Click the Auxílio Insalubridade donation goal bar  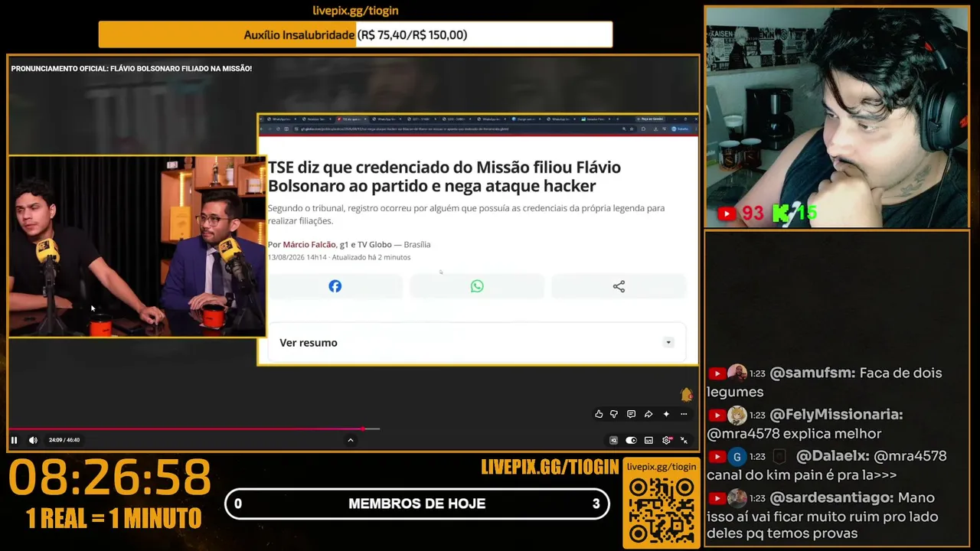pos(355,34)
